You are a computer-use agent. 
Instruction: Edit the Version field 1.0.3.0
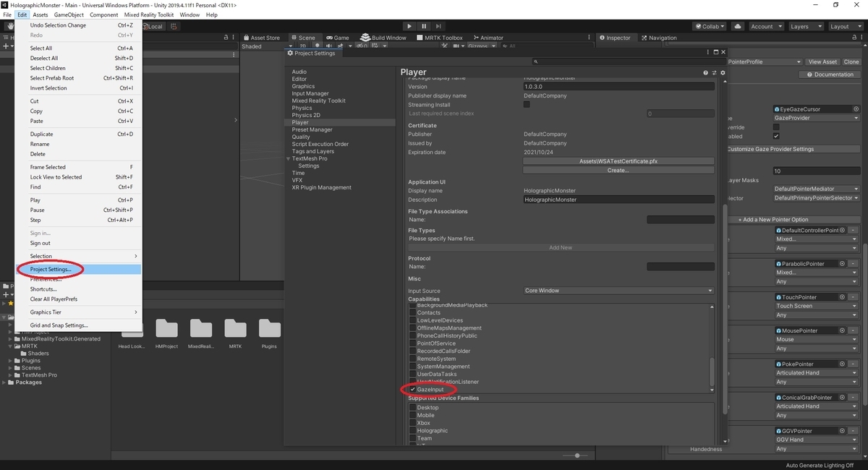(618, 86)
